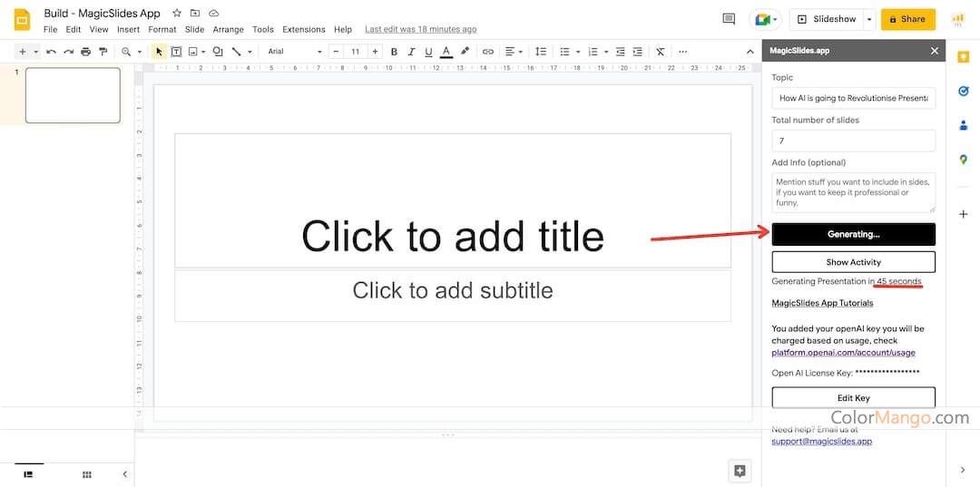Toggle underline formatting
The width and height of the screenshot is (980, 487).
pyautogui.click(x=428, y=52)
